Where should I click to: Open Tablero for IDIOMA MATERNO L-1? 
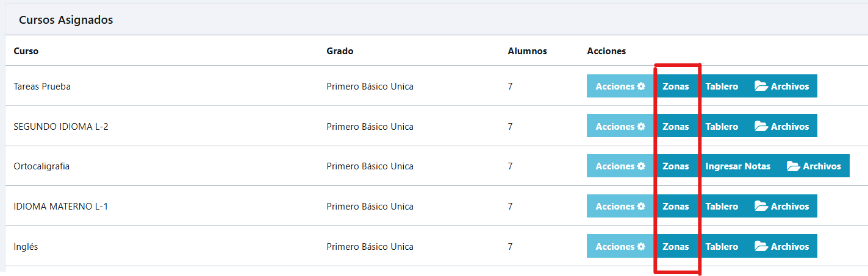tap(722, 206)
